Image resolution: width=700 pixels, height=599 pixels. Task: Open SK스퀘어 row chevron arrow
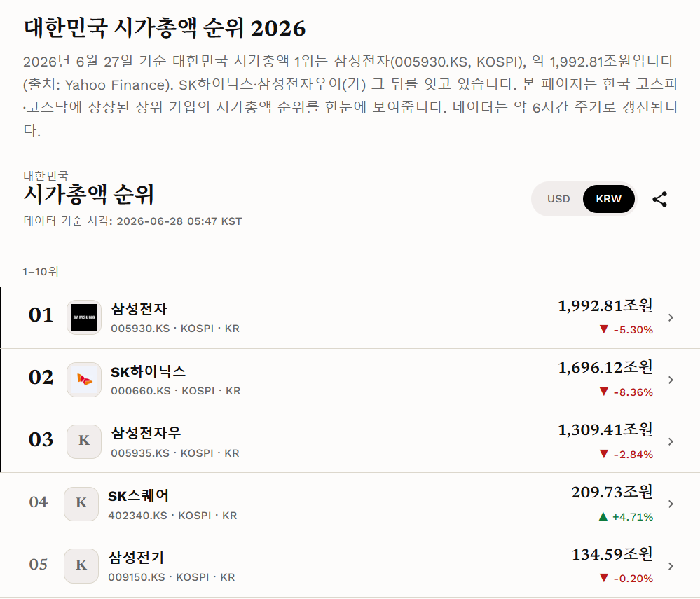[671, 504]
